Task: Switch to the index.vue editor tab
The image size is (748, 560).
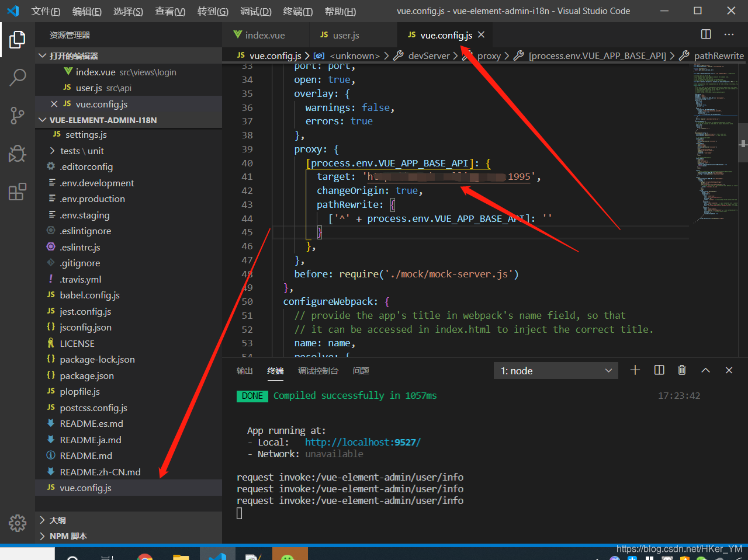Action: pos(265,35)
